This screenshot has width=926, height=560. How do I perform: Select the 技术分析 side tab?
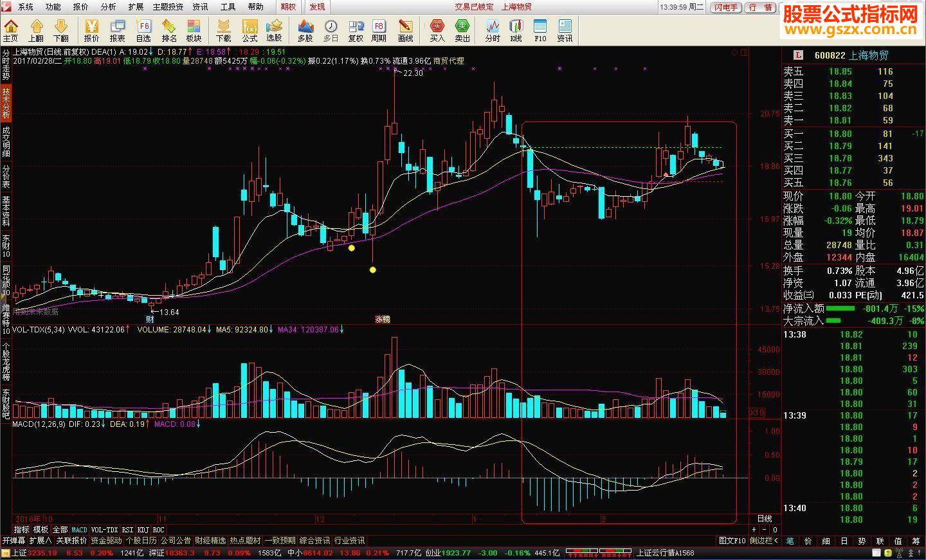(6, 104)
